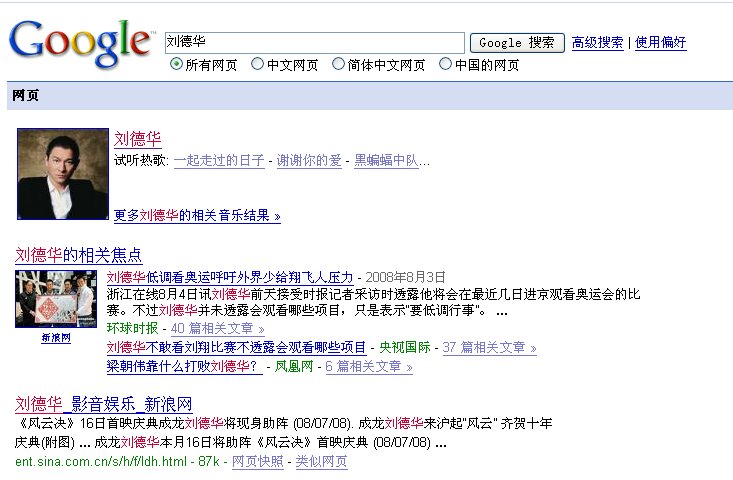Image resolution: width=733 pixels, height=480 pixels.
Task: Click the 环球时报 source label
Action: [x=133, y=329]
